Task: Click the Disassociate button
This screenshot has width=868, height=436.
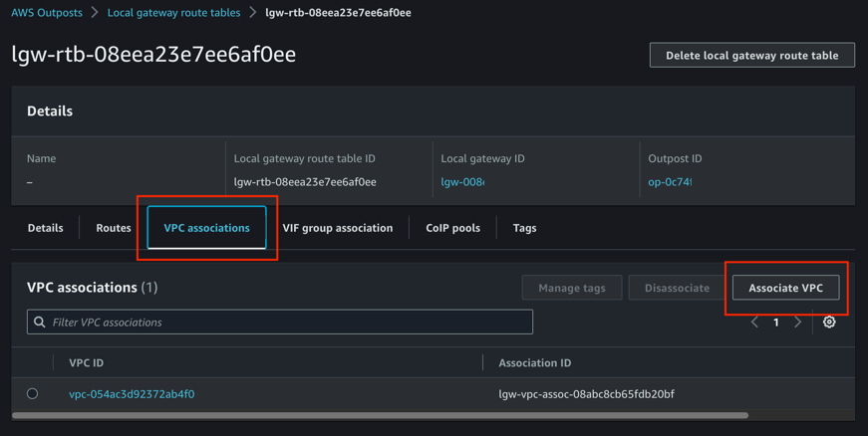Action: coord(677,288)
